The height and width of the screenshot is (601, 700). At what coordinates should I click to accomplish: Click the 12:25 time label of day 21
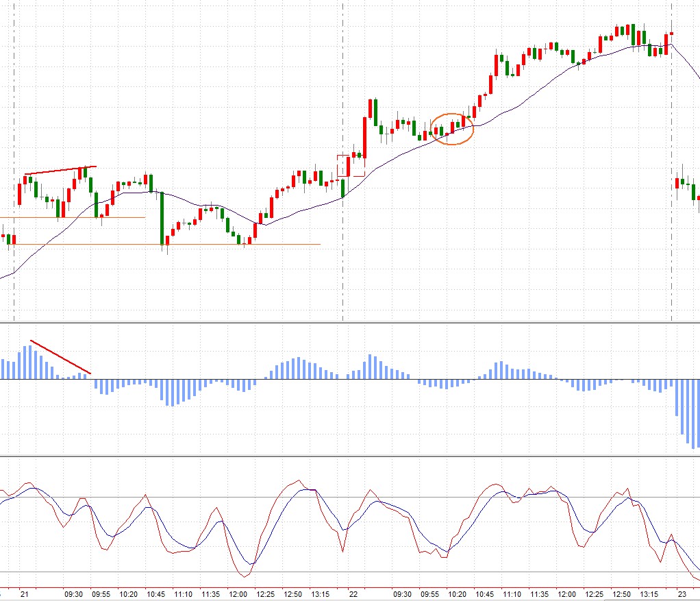pyautogui.click(x=266, y=594)
